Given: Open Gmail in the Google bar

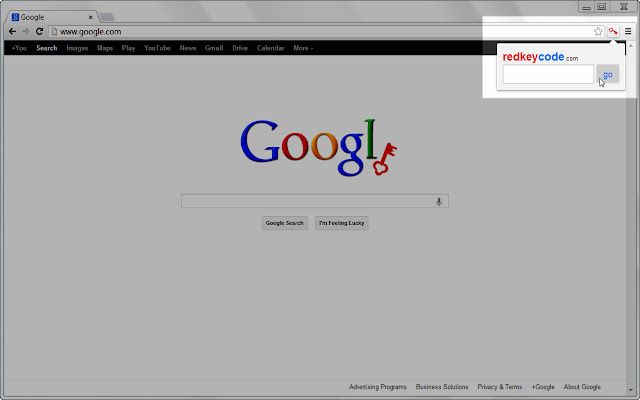Looking at the screenshot, I should pos(214,48).
